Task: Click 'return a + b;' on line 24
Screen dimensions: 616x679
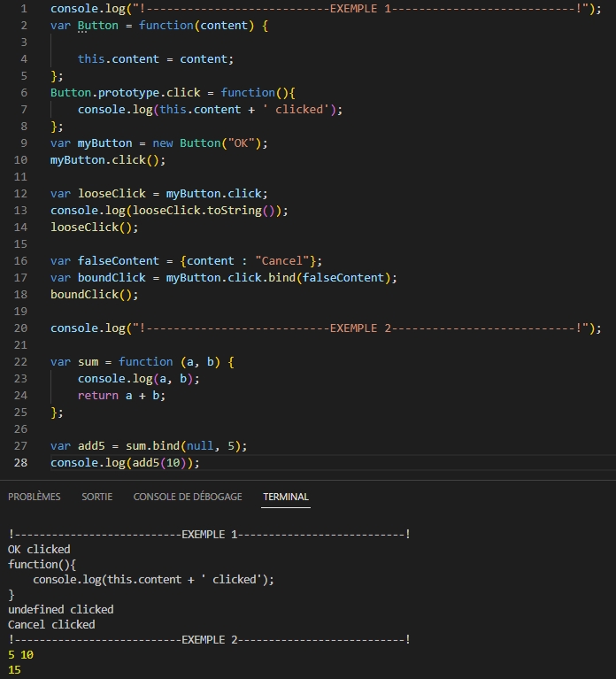Action: tap(121, 396)
